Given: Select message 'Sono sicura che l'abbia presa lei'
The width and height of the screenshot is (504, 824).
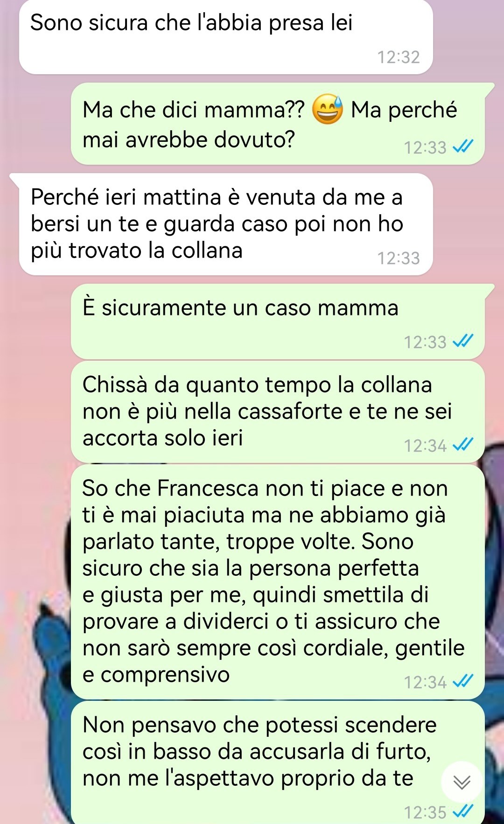Looking at the screenshot, I should [x=226, y=37].
